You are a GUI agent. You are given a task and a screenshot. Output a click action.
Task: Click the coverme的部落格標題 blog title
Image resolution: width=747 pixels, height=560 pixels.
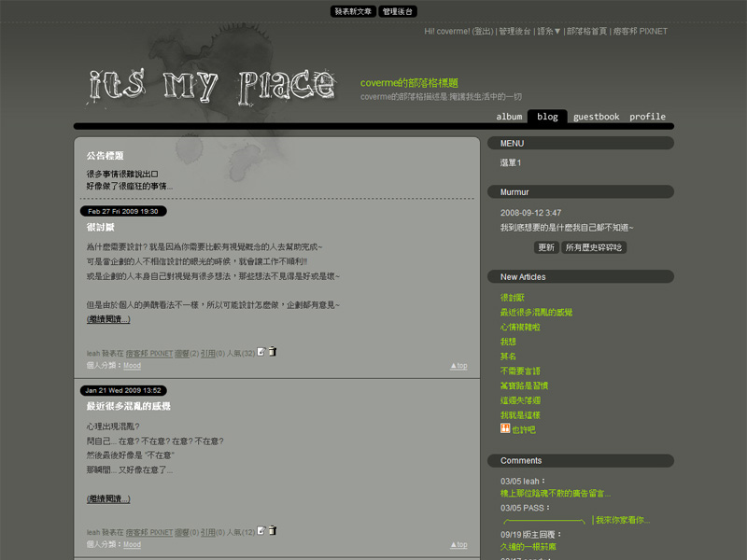tap(409, 83)
